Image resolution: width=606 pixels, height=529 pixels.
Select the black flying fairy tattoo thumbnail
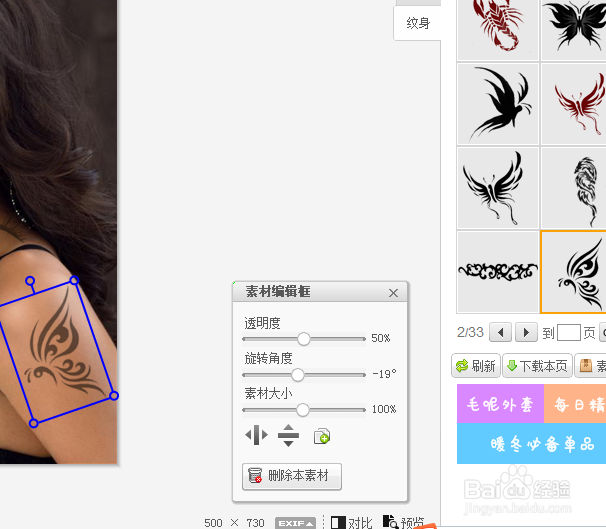click(498, 104)
